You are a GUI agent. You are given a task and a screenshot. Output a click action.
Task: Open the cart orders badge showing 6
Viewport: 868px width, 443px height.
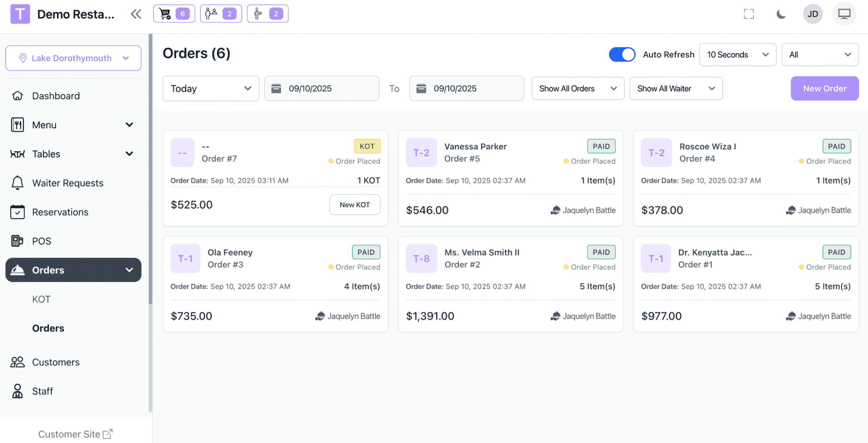point(174,13)
